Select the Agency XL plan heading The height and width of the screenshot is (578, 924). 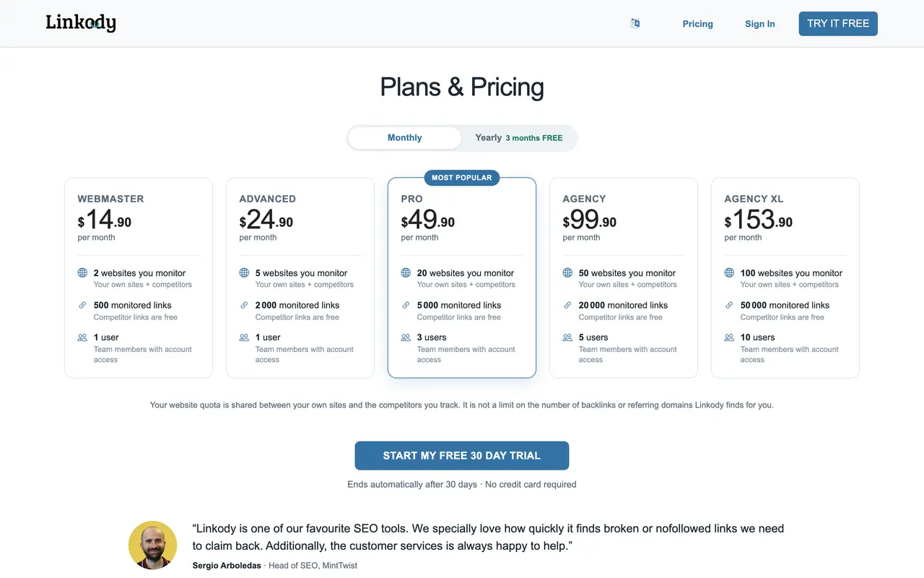[754, 199]
